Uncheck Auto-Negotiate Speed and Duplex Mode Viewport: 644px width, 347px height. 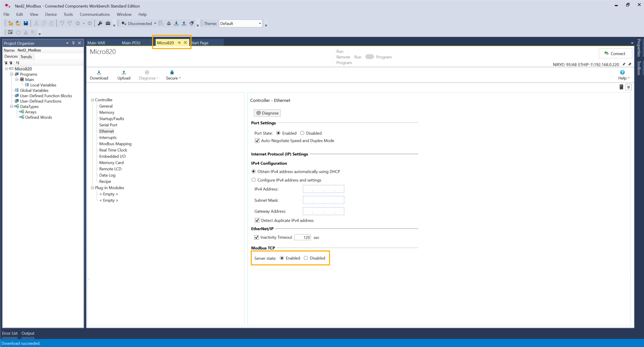tap(257, 141)
